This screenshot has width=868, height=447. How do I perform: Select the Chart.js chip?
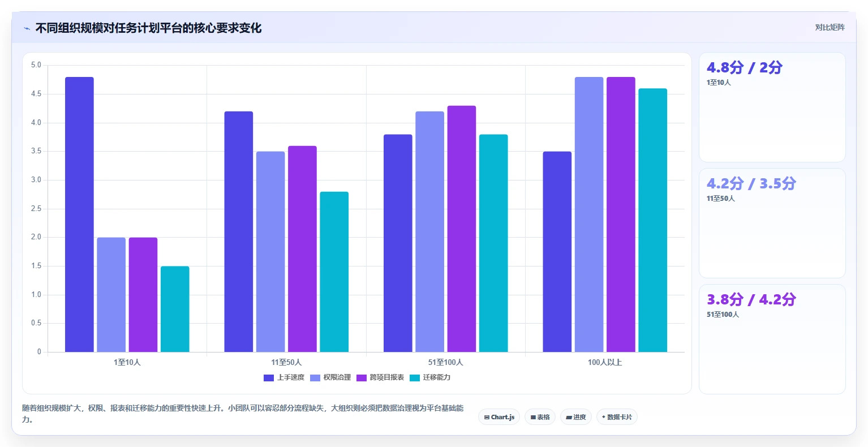click(499, 417)
